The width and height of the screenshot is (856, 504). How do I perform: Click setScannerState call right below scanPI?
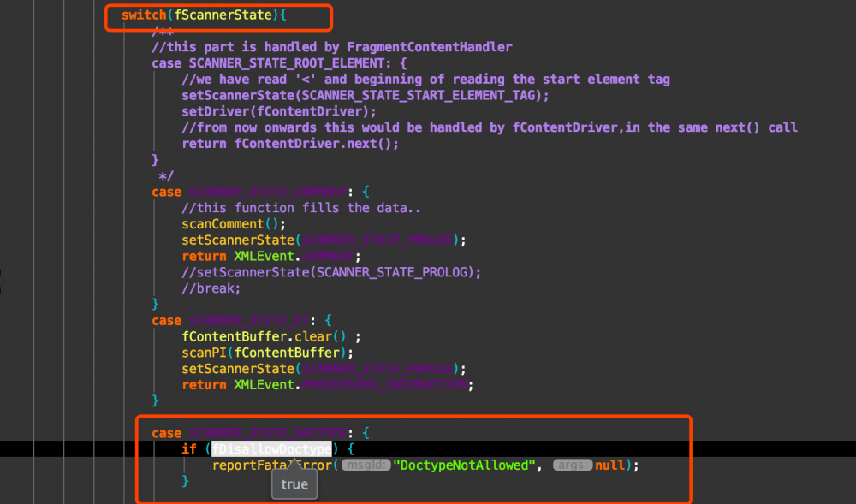click(324, 369)
